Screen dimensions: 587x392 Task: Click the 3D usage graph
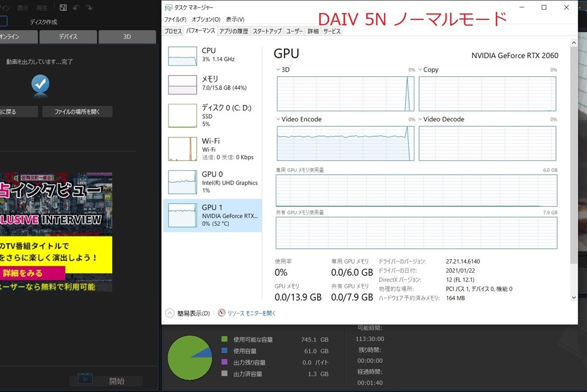click(346, 93)
